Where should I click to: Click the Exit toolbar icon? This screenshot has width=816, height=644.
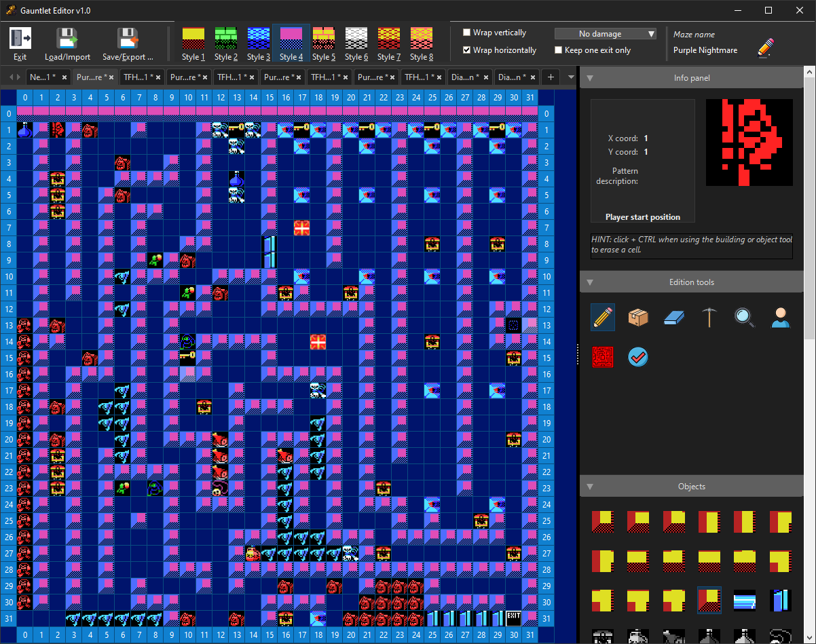click(20, 38)
